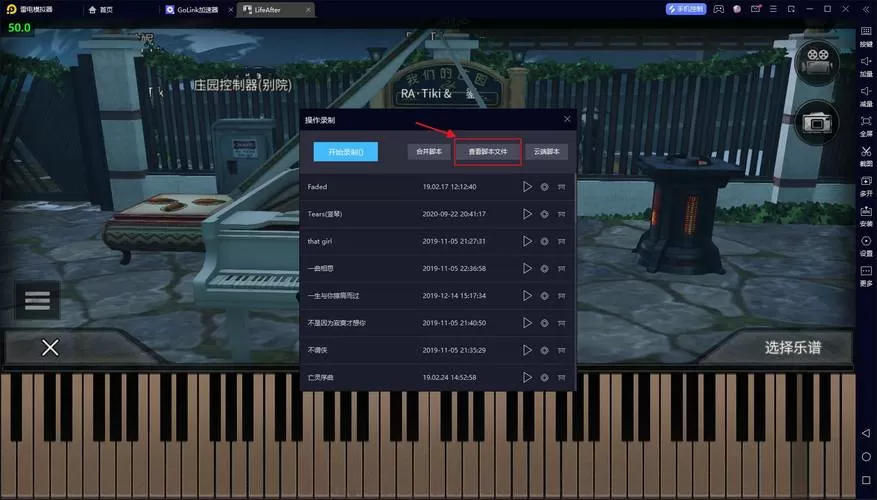Viewport: 877px width, 500px height.
Task: Play the 不是因为寂寞才想你 script
Action: pos(527,323)
